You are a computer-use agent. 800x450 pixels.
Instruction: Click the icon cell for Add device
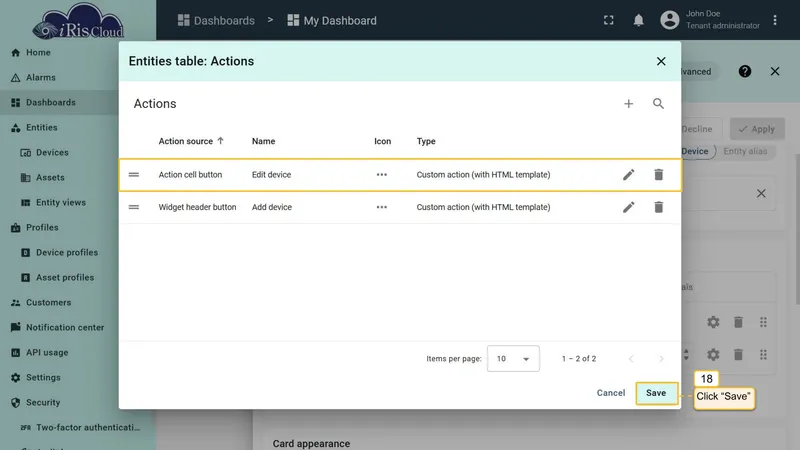click(x=382, y=207)
